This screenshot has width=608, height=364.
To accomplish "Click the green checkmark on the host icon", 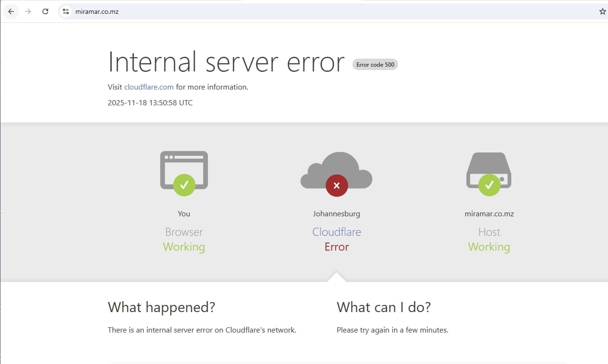I will click(489, 185).
